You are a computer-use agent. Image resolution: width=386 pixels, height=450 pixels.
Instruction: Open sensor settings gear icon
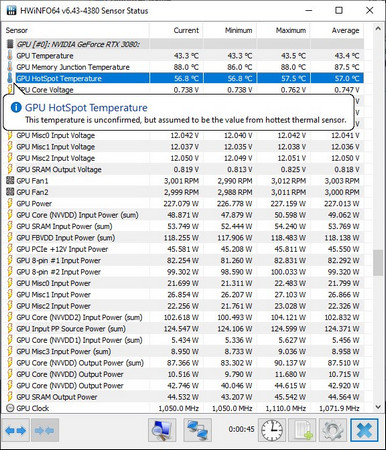click(x=333, y=430)
